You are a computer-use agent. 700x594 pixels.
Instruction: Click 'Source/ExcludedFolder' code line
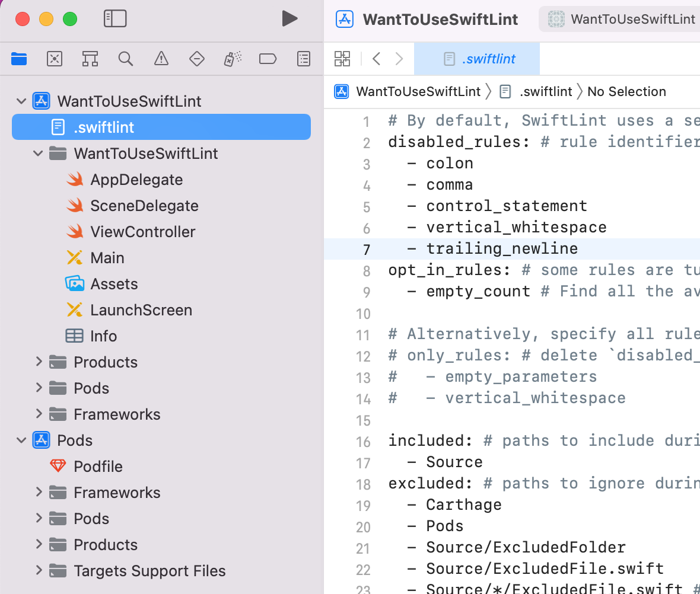(526, 548)
